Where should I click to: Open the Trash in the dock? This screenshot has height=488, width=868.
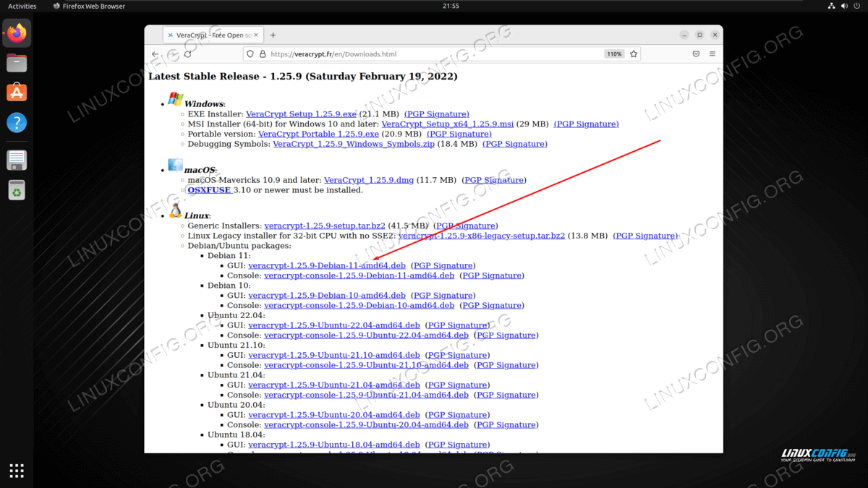pos(17,190)
